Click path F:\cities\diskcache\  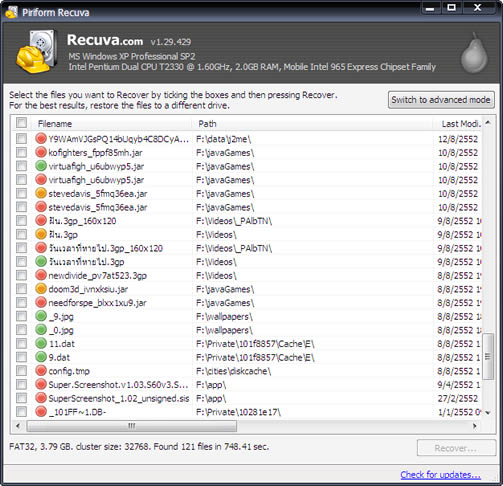[x=233, y=371]
